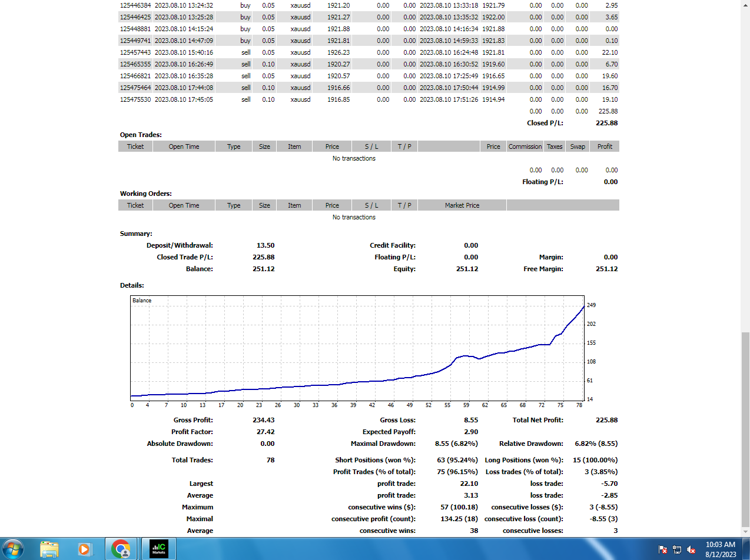The image size is (750, 560).
Task: Open the IC Markets taskbar application
Action: tap(158, 549)
